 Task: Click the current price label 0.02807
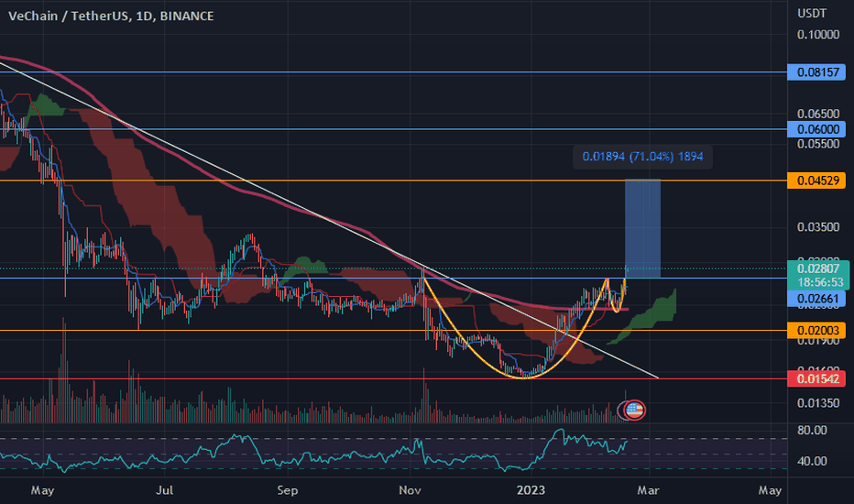coord(818,268)
